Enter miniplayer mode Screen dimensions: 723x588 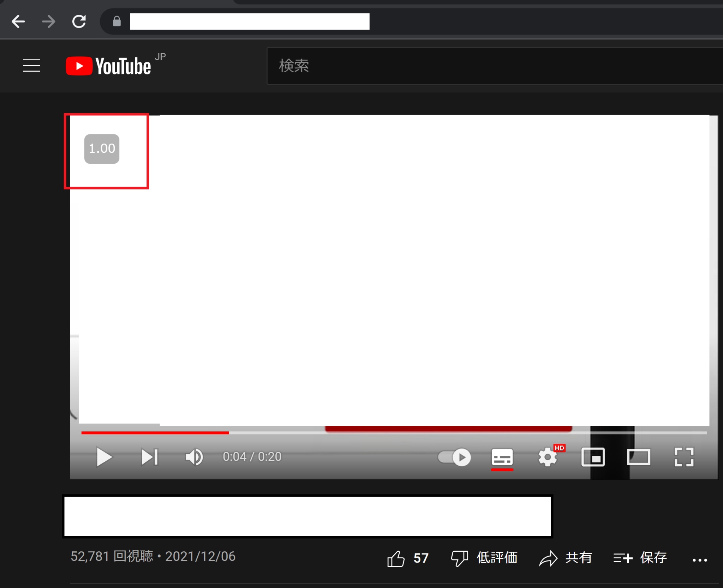(x=593, y=457)
